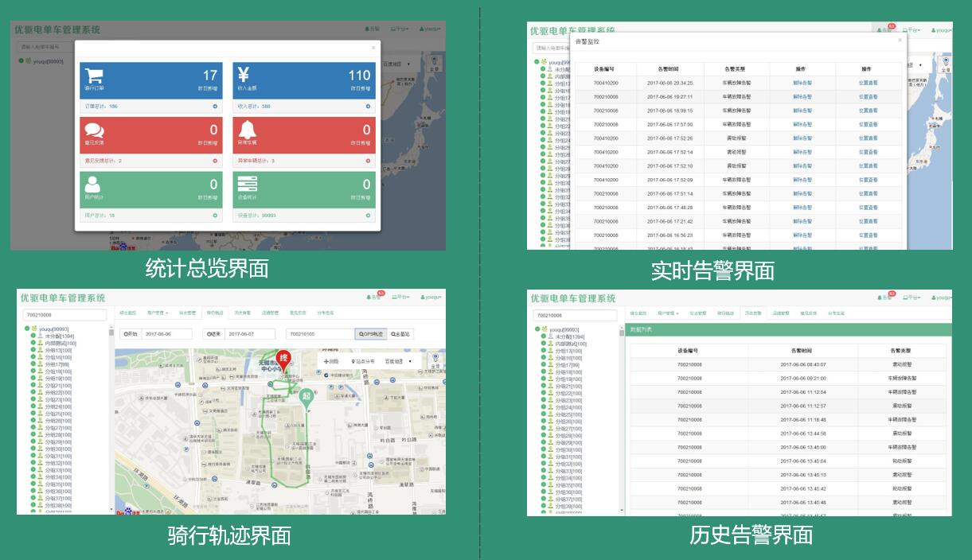
Task: Open 百度地图 map type dropdown on track map
Action: click(x=399, y=361)
